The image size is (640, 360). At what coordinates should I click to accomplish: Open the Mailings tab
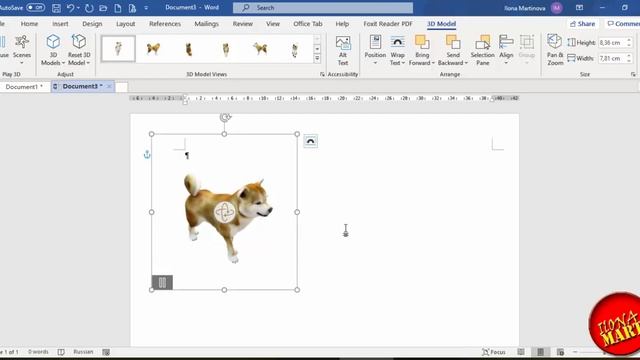(x=207, y=24)
